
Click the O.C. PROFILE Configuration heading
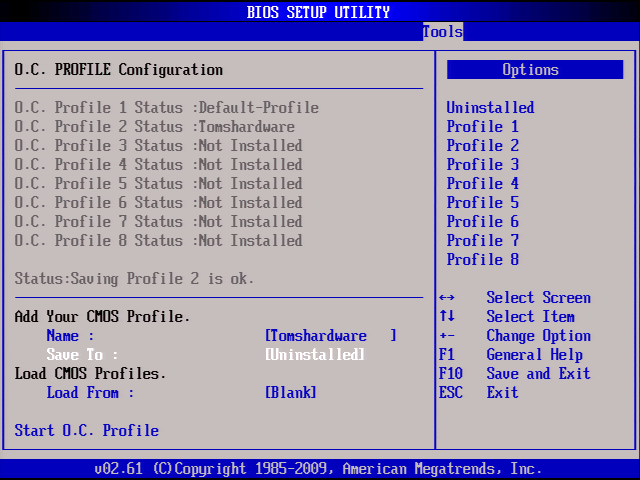coord(119,70)
